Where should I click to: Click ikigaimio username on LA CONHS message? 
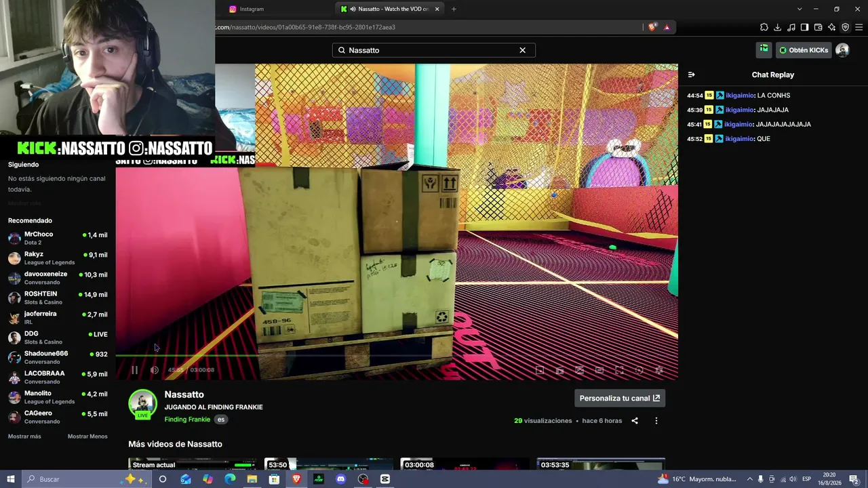pyautogui.click(x=740, y=96)
